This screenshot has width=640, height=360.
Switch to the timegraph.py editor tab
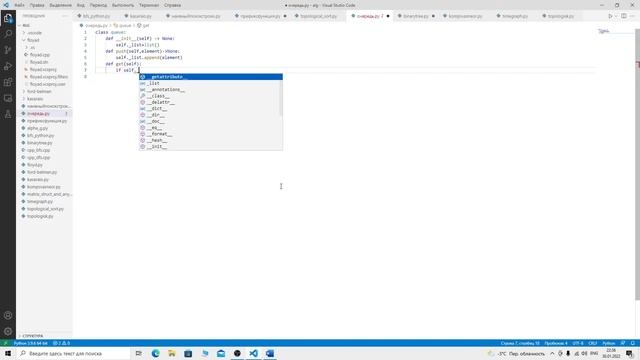coord(514,16)
